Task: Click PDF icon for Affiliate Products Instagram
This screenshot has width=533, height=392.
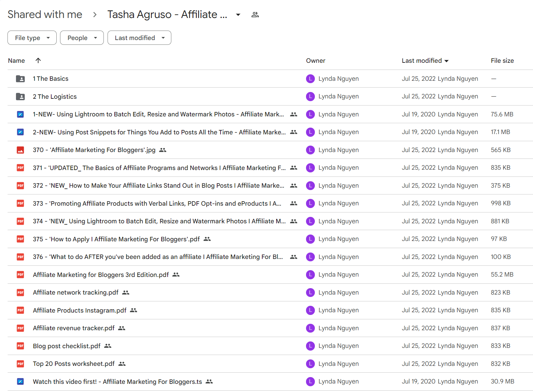Action: [x=20, y=310]
